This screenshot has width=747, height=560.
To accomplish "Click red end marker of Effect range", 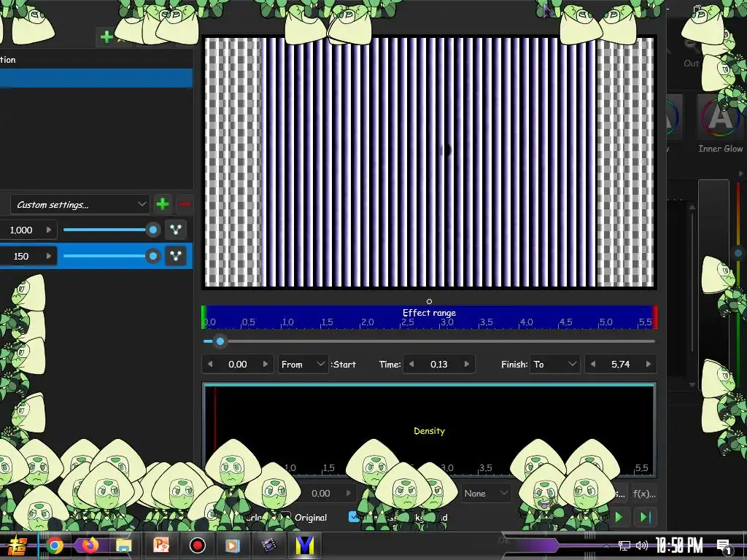I will (x=655, y=317).
